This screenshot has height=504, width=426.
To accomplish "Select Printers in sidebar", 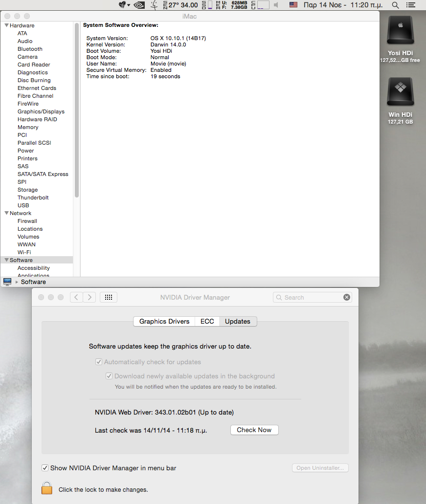I will [x=27, y=158].
